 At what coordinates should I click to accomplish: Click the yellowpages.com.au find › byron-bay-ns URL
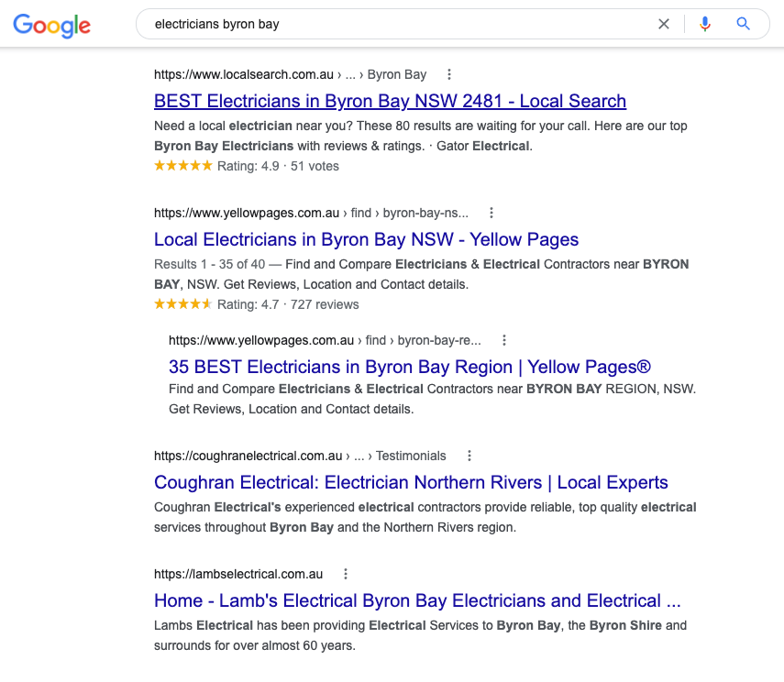pos(311,213)
